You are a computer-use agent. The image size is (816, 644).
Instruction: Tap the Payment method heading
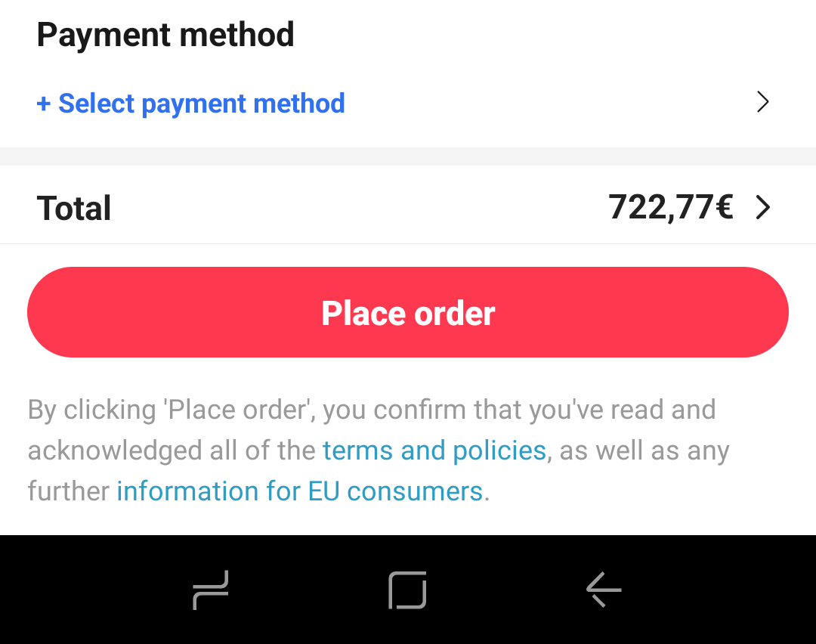165,36
